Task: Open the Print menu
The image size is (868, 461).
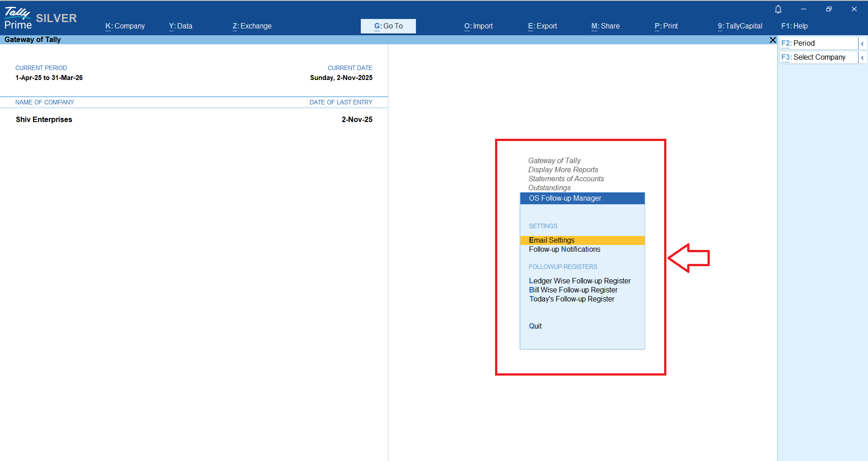Action: pyautogui.click(x=666, y=26)
